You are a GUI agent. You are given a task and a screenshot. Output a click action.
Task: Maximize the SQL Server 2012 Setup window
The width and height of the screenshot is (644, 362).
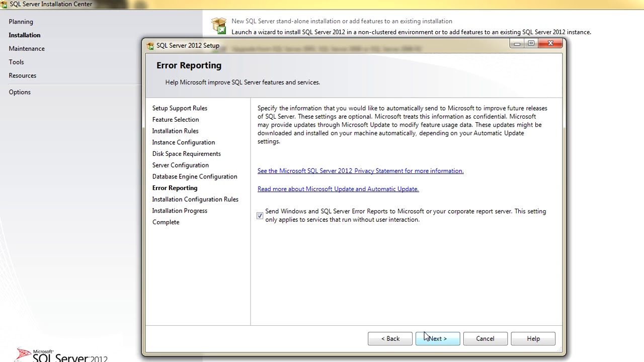point(531,44)
